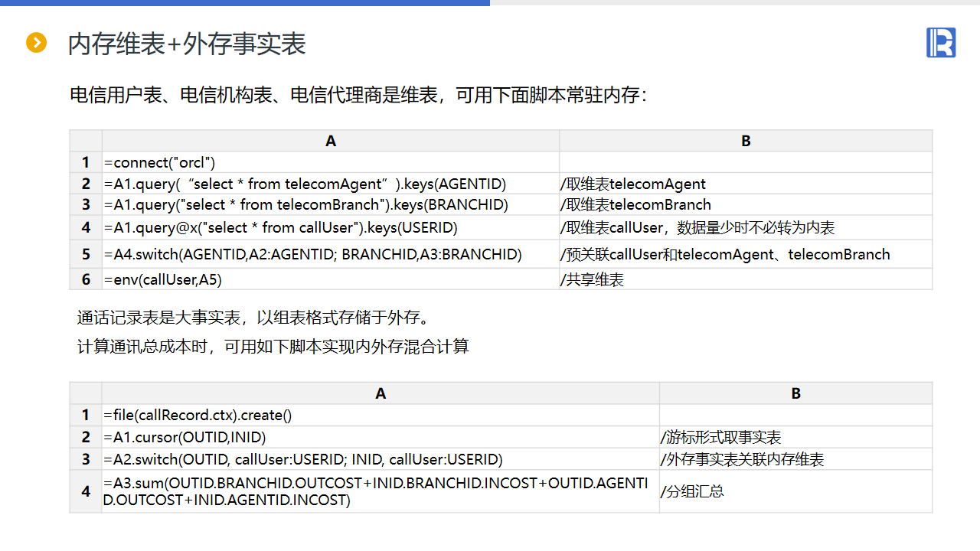980x551 pixels.
Task: Click column B header above /游标形式取事实表
Action: click(x=795, y=393)
